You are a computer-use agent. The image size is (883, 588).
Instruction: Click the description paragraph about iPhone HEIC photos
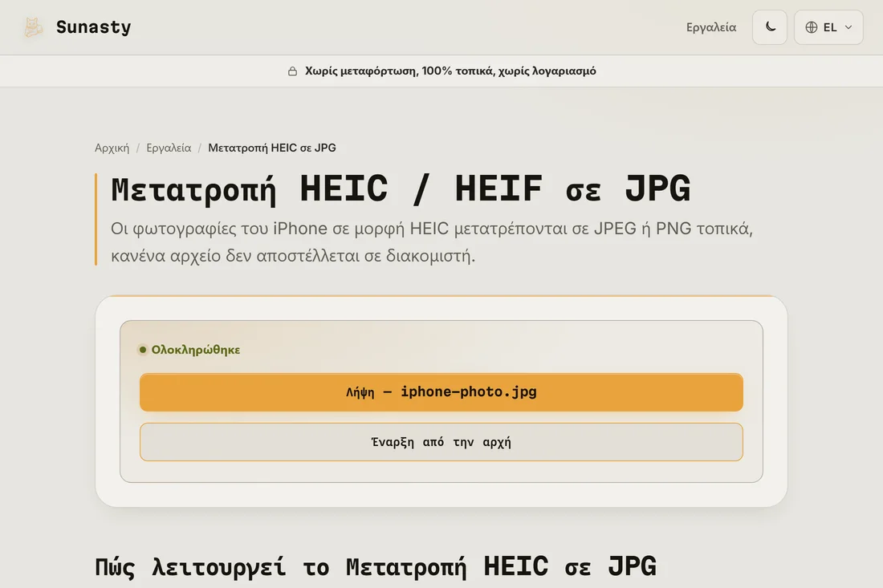click(431, 242)
